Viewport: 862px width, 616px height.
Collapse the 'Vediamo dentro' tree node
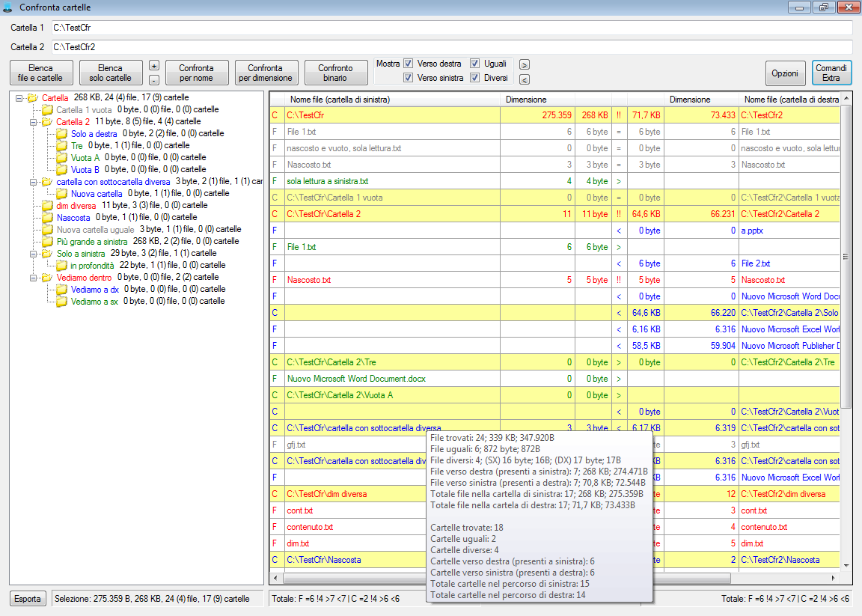click(34, 278)
